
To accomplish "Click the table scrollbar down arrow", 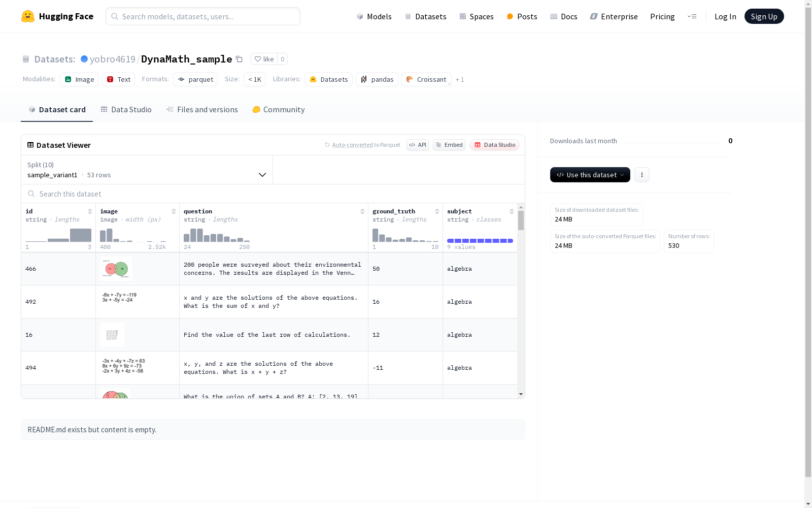I will point(521,394).
